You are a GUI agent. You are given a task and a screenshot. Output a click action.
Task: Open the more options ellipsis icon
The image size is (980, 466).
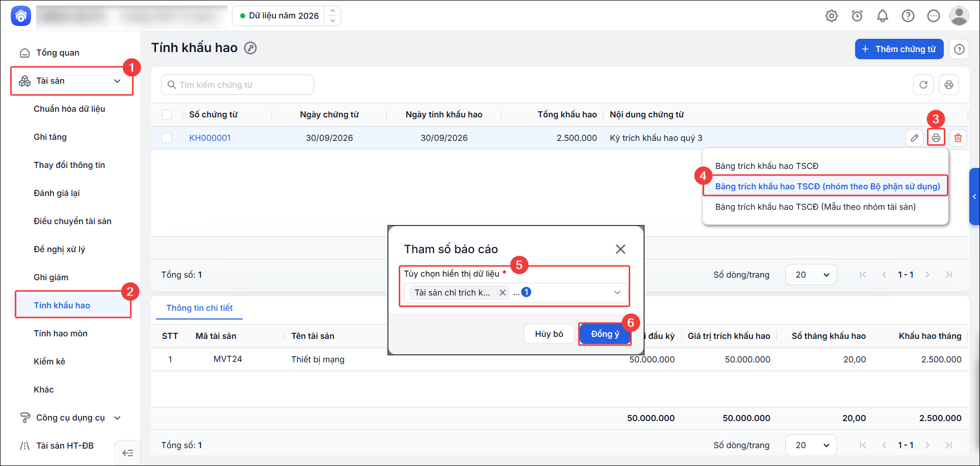pyautogui.click(x=934, y=16)
